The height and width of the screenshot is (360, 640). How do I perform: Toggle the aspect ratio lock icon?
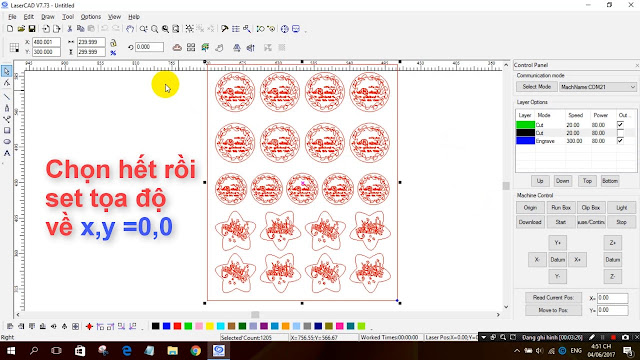point(113,43)
